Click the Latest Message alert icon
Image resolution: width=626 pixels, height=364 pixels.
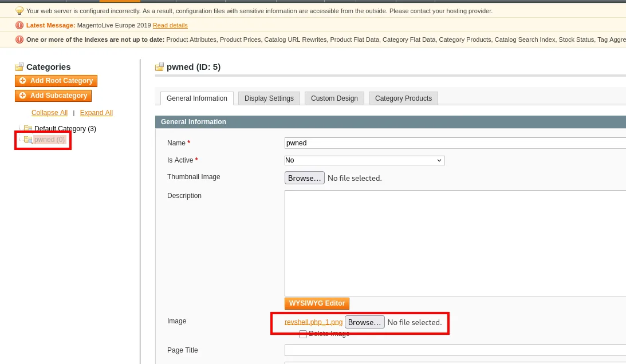tap(19, 26)
